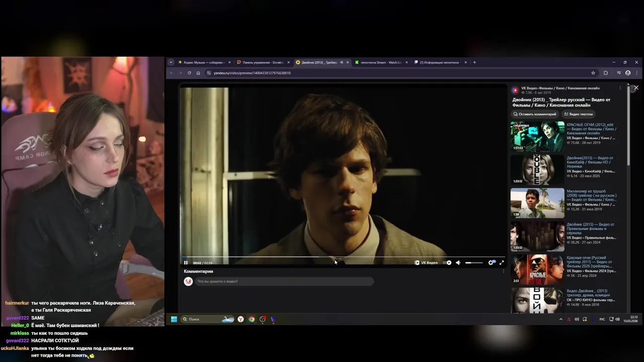
Task: Close the nenormova Stream tab
Action: [x=407, y=62]
